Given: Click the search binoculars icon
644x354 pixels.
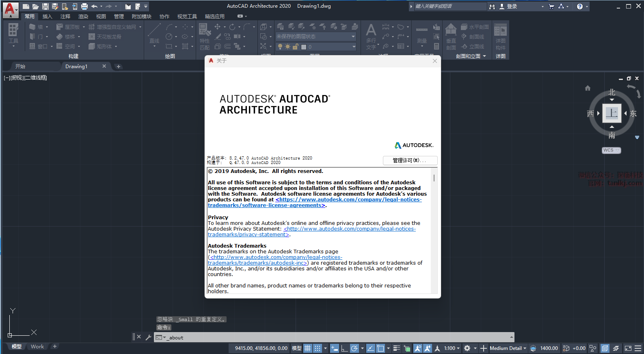Looking at the screenshot, I should pos(492,6).
